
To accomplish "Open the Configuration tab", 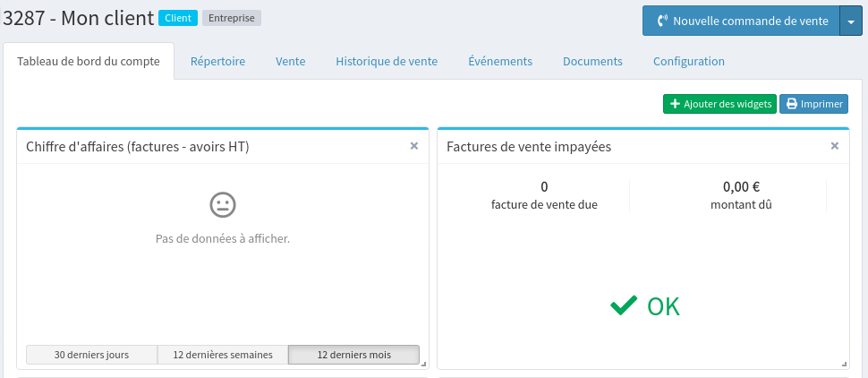I will [689, 62].
